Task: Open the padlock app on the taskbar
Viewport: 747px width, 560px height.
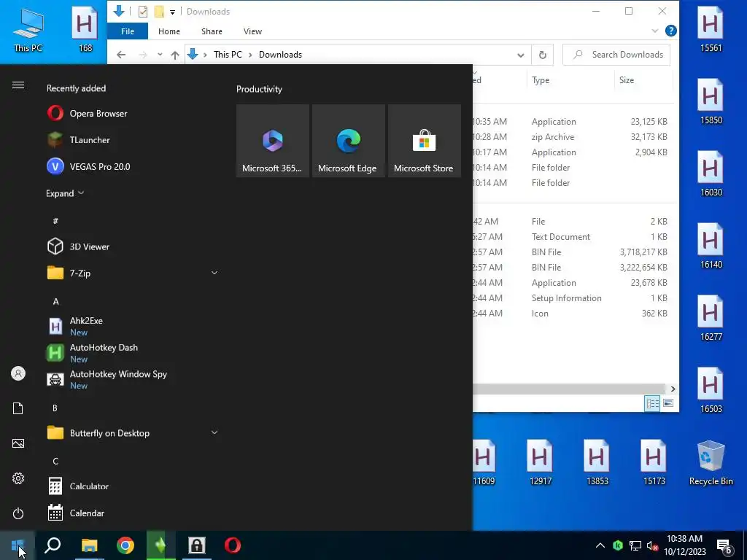Action: 197,545
